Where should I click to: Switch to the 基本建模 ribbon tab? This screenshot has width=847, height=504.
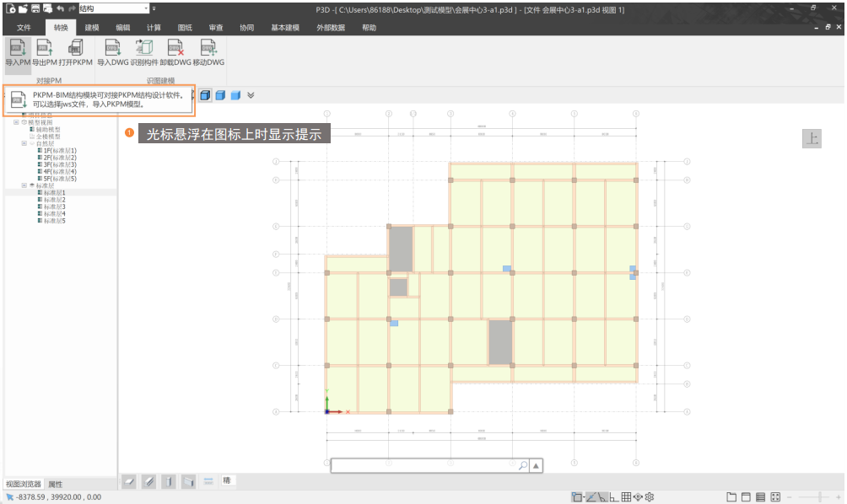[x=285, y=28]
